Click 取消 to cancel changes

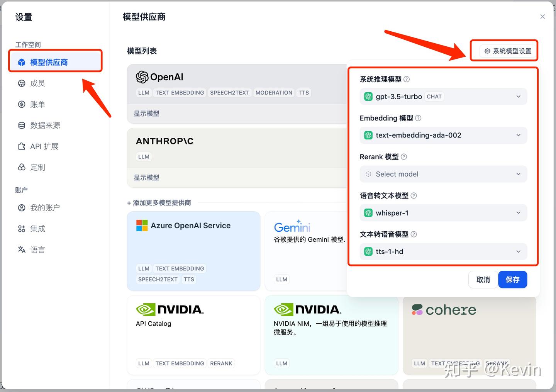click(483, 280)
